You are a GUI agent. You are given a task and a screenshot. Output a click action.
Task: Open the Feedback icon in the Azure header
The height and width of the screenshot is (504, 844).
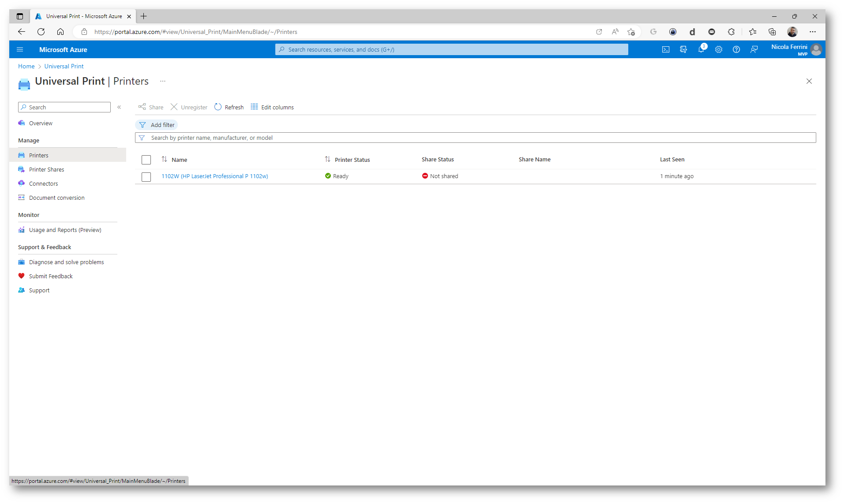[x=754, y=49]
